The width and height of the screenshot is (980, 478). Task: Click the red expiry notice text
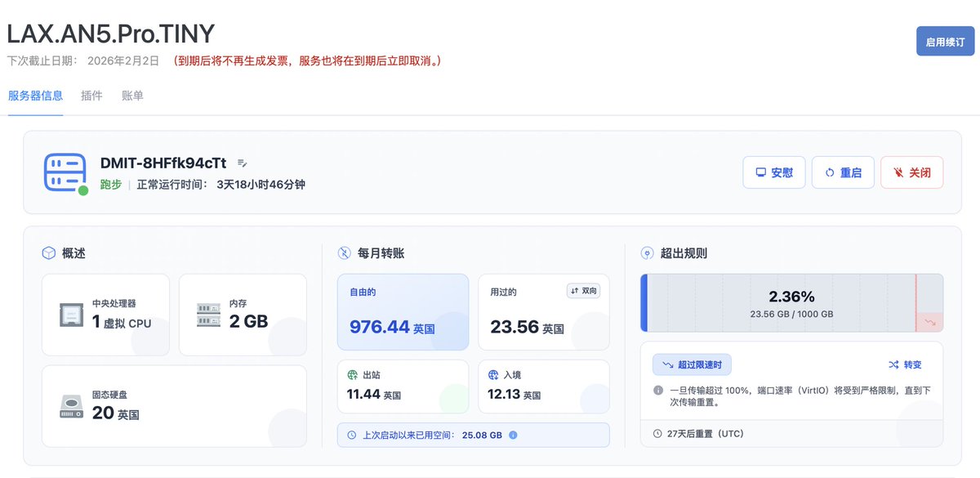click(308, 61)
